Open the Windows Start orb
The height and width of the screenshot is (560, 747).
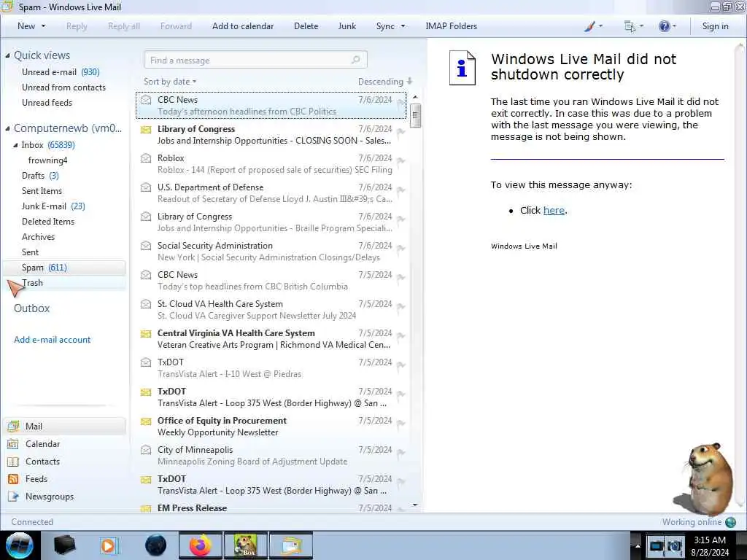point(20,545)
